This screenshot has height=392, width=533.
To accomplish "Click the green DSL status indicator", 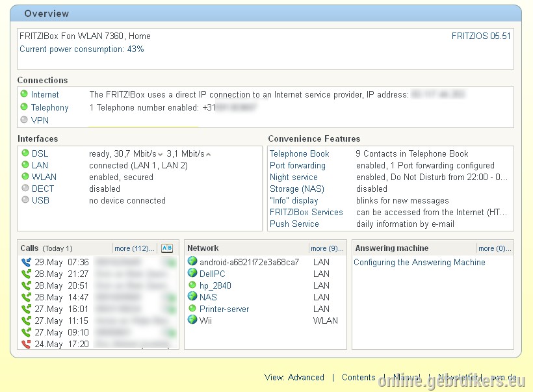I will [x=25, y=153].
